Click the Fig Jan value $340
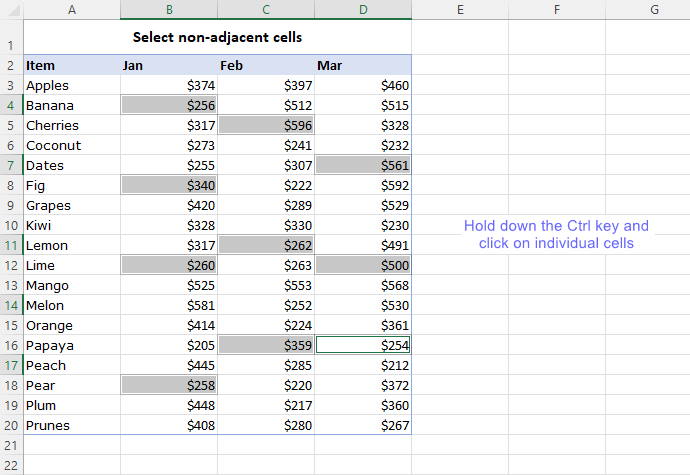Viewport: 690px width, 475px height. (169, 185)
